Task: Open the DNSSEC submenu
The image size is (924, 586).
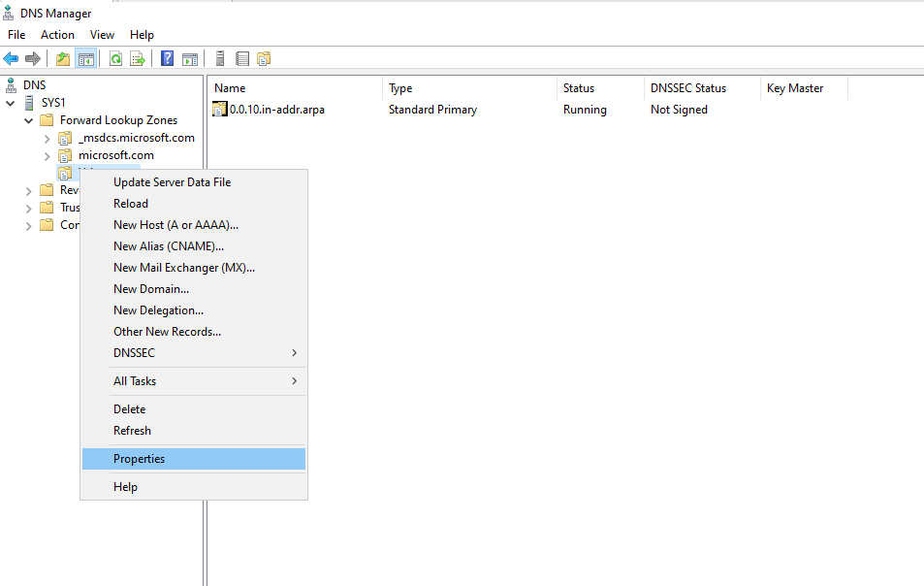Action: (x=194, y=352)
